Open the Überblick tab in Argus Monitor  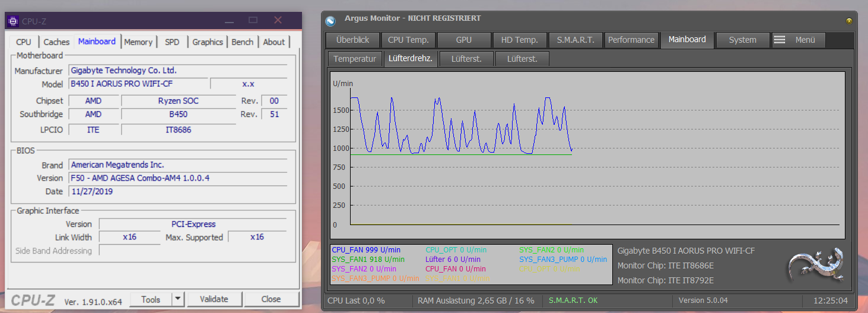click(x=352, y=40)
